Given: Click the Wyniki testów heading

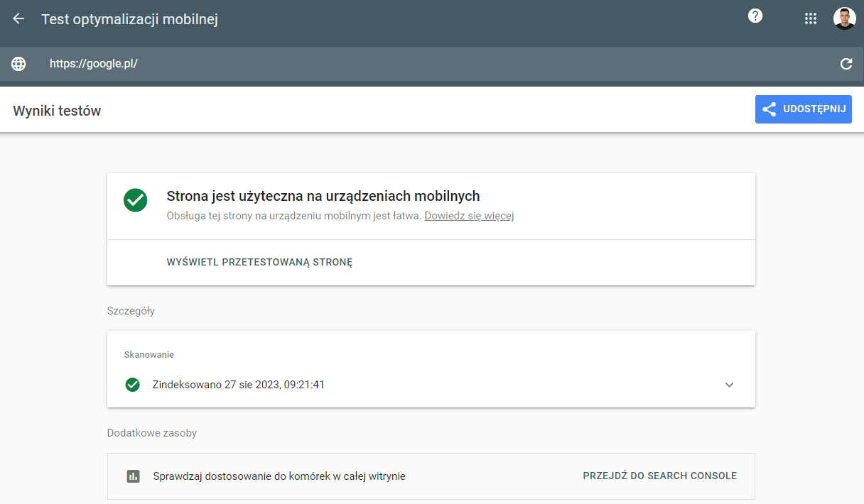Looking at the screenshot, I should tap(57, 111).
